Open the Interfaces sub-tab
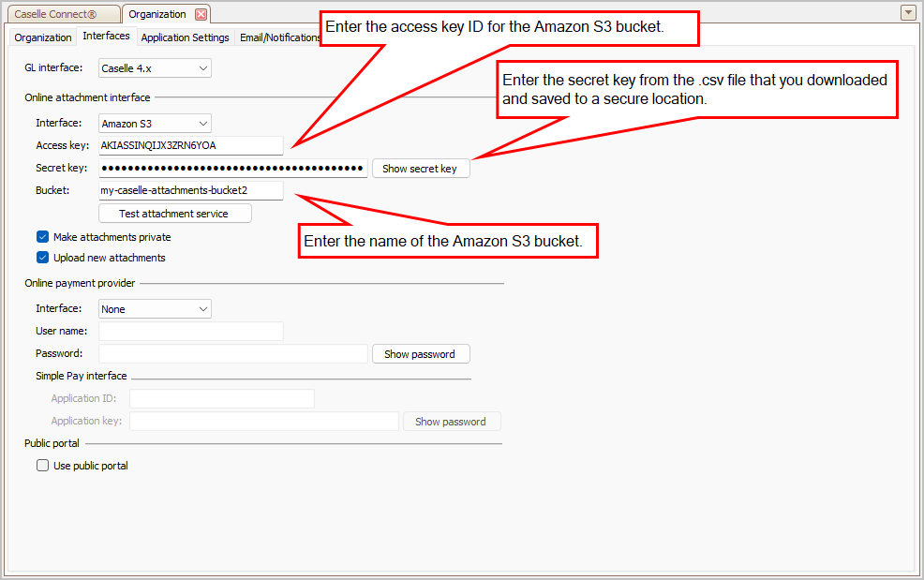 coord(106,36)
